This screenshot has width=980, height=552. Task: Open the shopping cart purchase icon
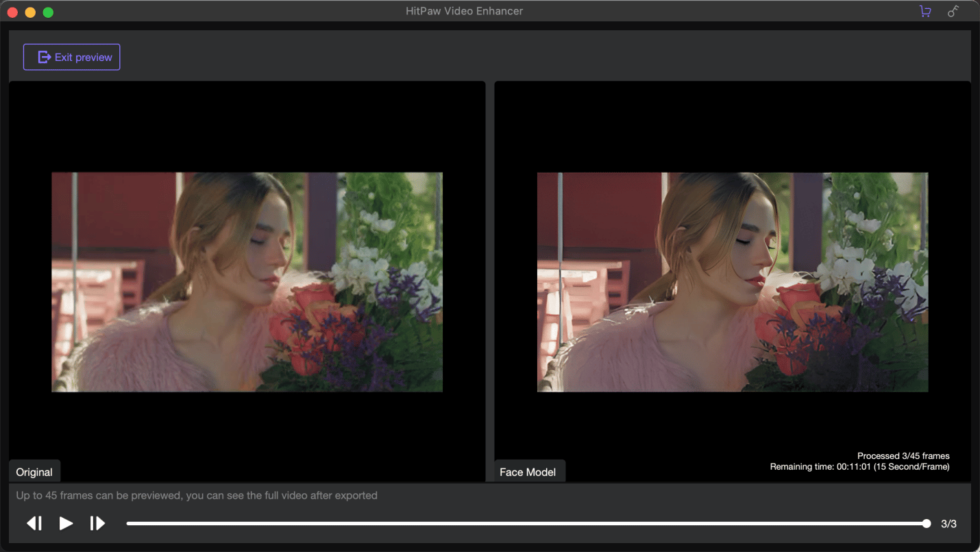(x=925, y=12)
